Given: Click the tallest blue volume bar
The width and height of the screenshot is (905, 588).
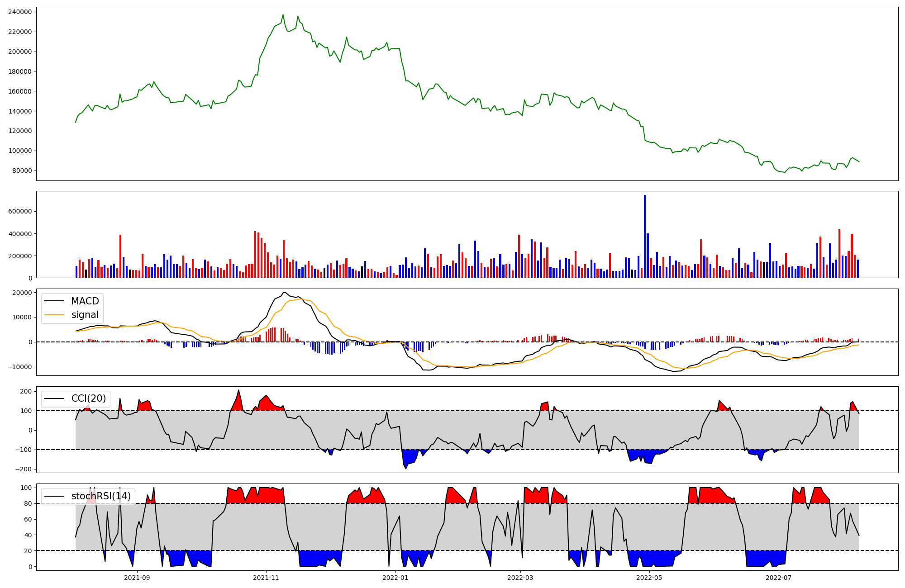Looking at the screenshot, I should (x=645, y=235).
